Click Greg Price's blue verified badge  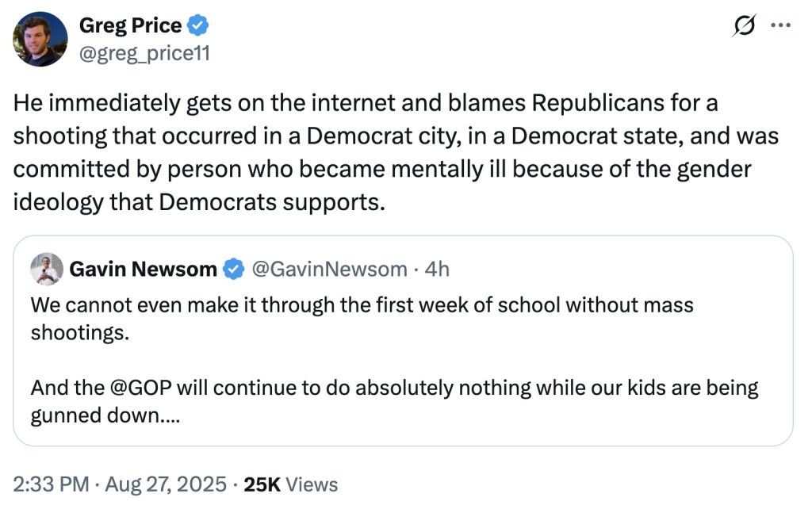(x=198, y=26)
